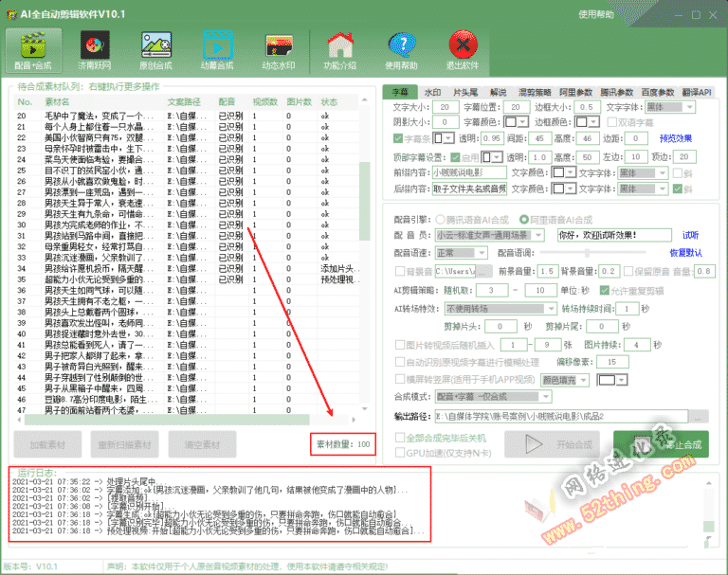
Task: Click the 预览效果 link
Action: 675,137
